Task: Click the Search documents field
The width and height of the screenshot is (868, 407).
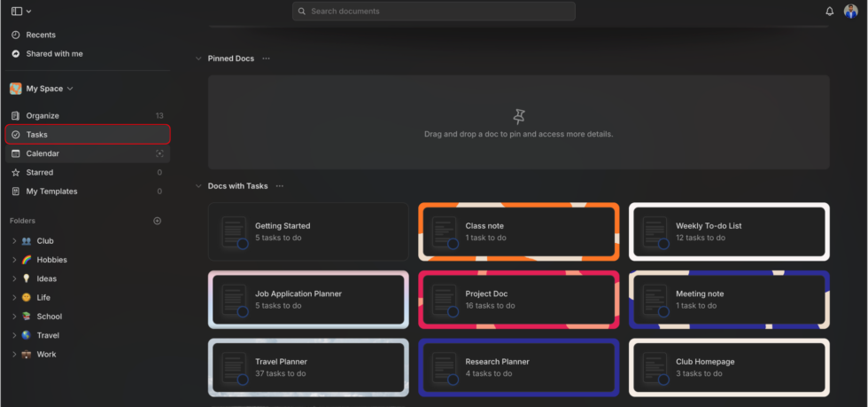Action: (434, 12)
